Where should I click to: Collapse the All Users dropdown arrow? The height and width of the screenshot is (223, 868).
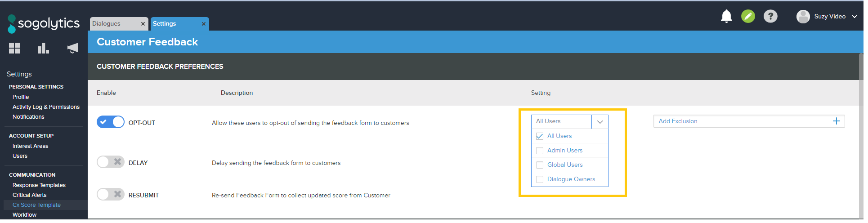(x=600, y=122)
